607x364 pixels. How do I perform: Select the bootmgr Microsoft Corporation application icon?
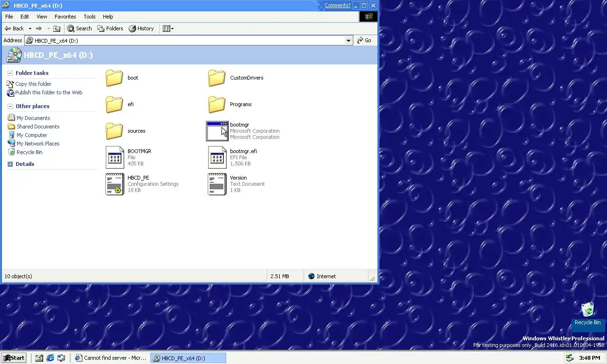click(x=217, y=131)
